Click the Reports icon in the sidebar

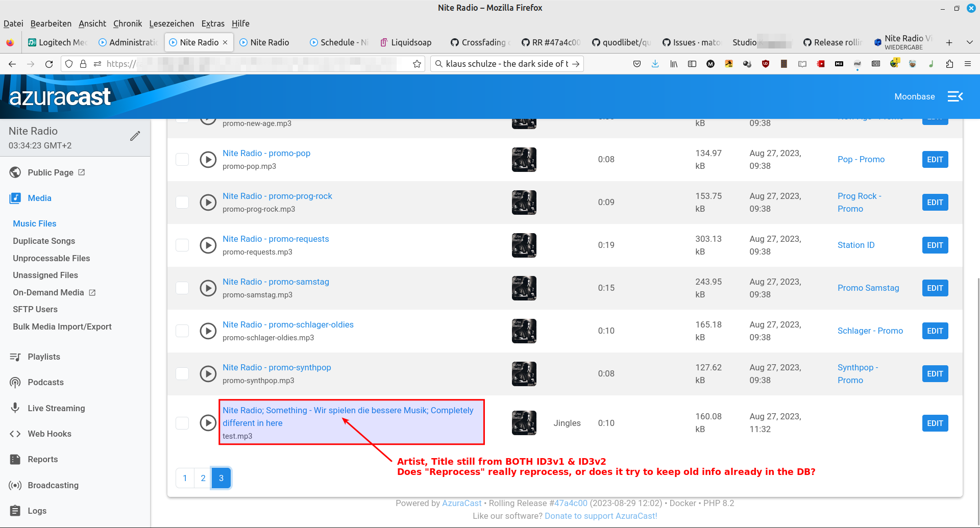14,459
